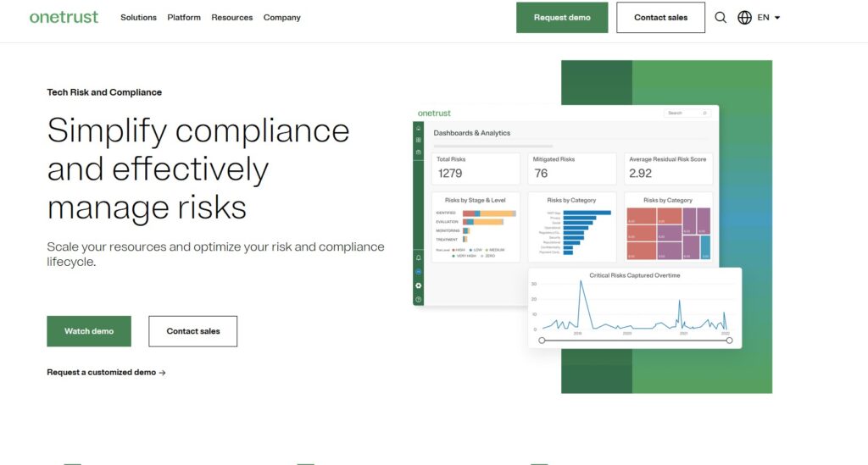The height and width of the screenshot is (465, 868).
Task: Click the Mitigated Risks 76 card
Action: (x=572, y=169)
